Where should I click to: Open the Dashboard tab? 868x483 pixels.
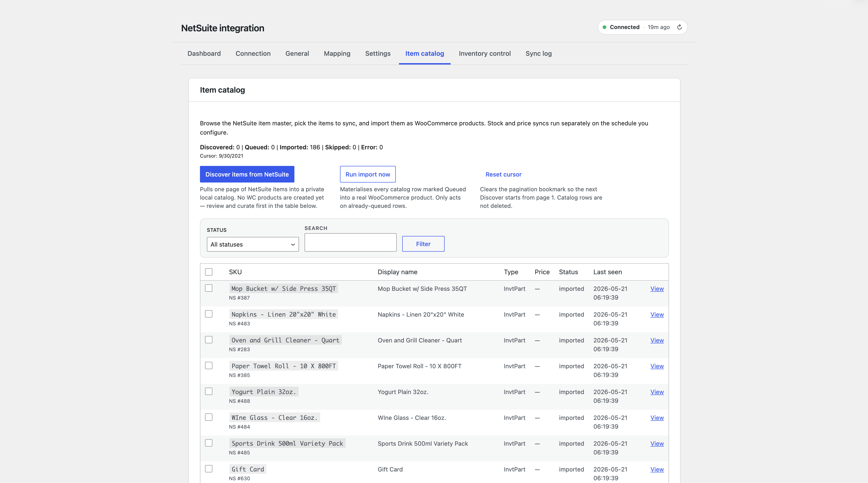204,53
